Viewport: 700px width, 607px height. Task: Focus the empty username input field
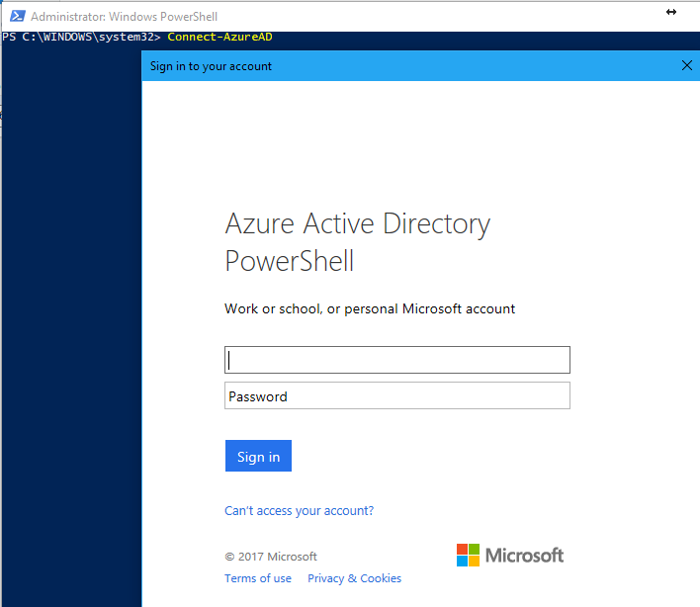coord(397,360)
